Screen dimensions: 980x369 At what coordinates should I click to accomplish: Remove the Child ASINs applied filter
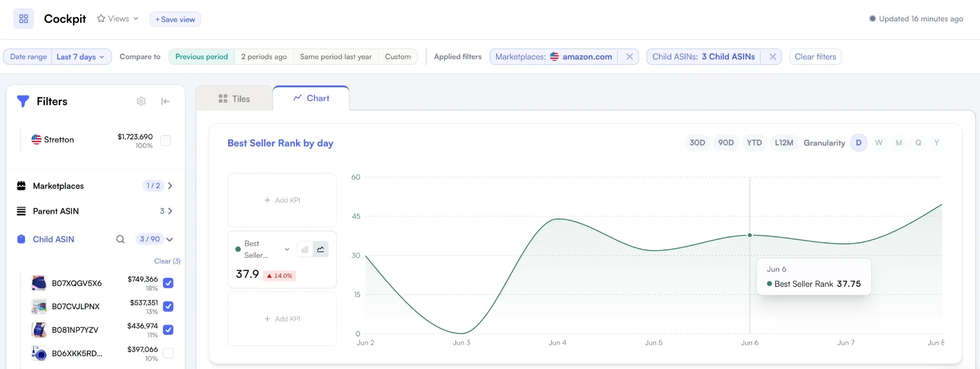pyautogui.click(x=772, y=57)
